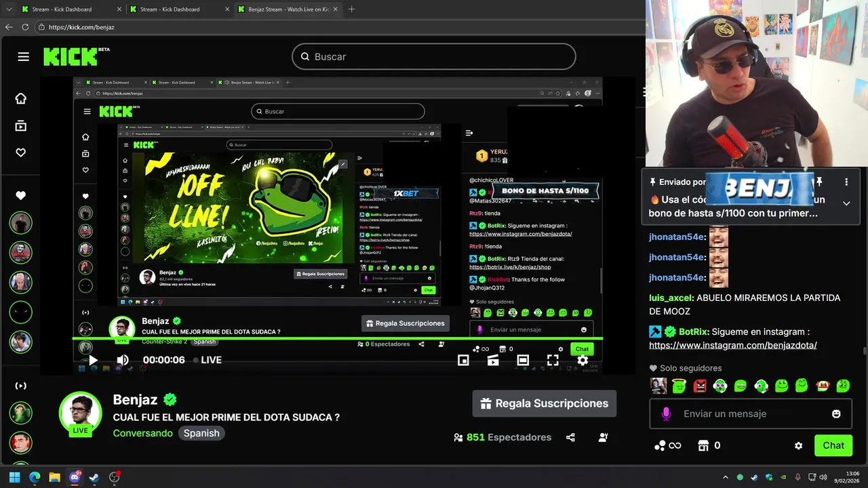Screen dimensions: 868x488
Task: Open the benjazdota Instagram link in chat
Action: (x=733, y=345)
